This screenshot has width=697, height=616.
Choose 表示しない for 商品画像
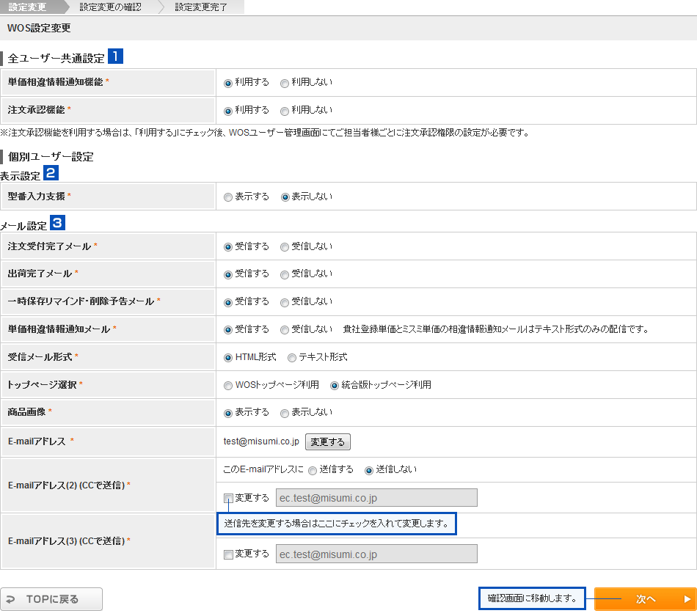point(285,414)
